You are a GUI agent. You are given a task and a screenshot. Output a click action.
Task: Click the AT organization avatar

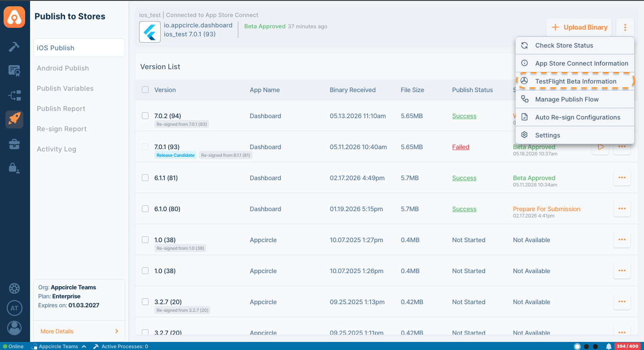[14, 308]
